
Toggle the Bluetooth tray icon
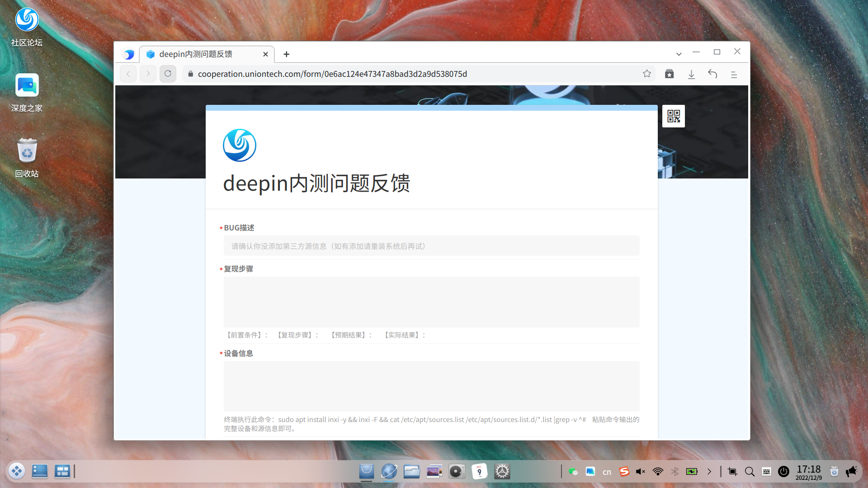click(x=675, y=472)
